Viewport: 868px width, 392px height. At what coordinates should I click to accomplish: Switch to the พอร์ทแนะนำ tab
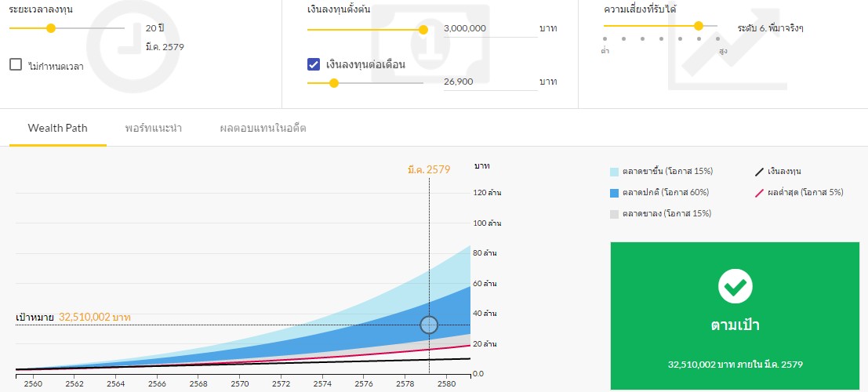coord(154,128)
